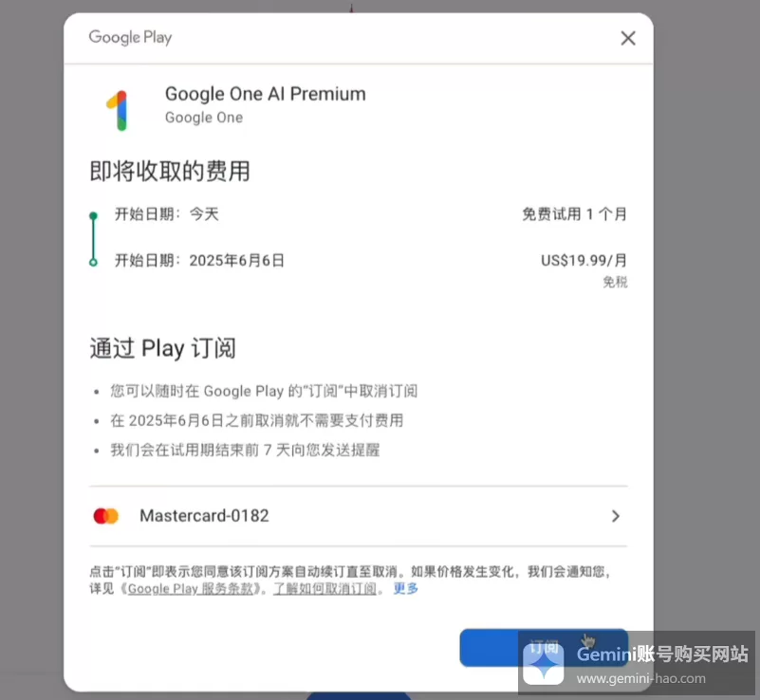This screenshot has height=700, width=760.
Task: Expand the 更多 disclosure link
Action: click(x=405, y=589)
